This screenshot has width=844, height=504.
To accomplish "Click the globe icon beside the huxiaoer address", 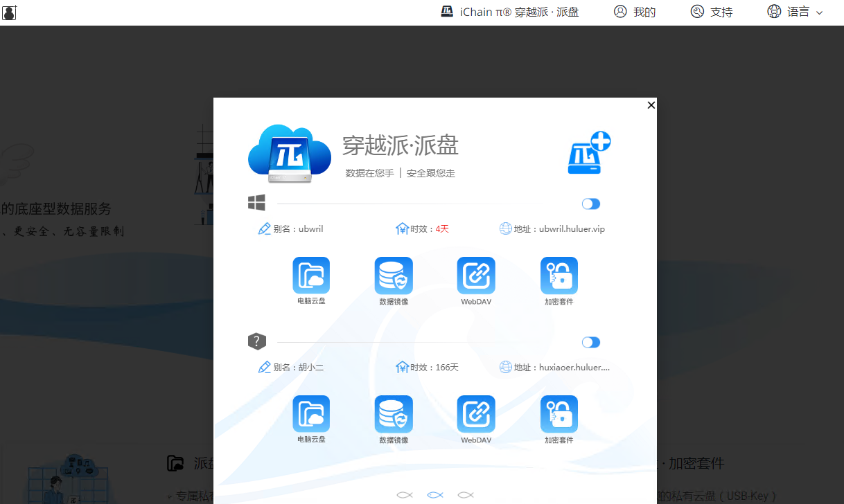I will tap(506, 367).
